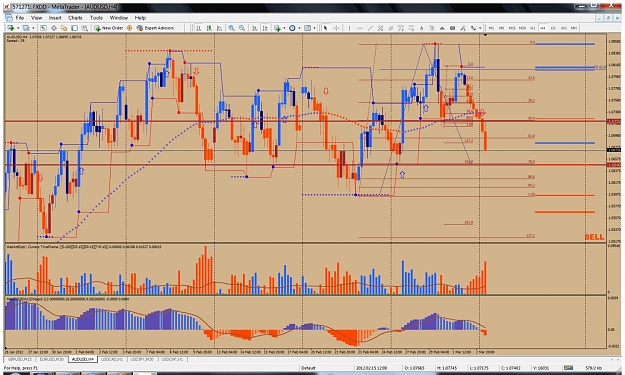Image resolution: width=625 pixels, height=375 pixels.
Task: Set timeframe to M1
Action: tap(491, 28)
